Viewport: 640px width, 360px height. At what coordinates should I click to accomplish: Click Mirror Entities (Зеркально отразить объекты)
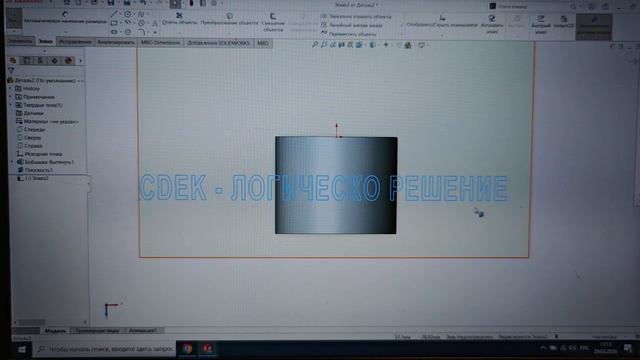[356, 16]
